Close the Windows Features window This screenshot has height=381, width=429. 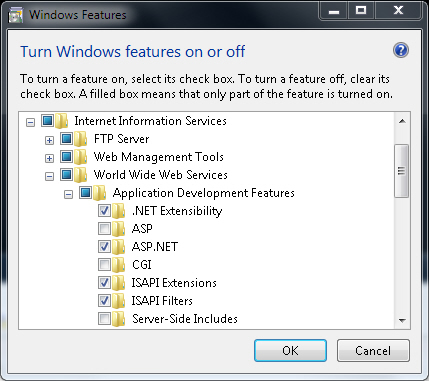(x=398, y=11)
